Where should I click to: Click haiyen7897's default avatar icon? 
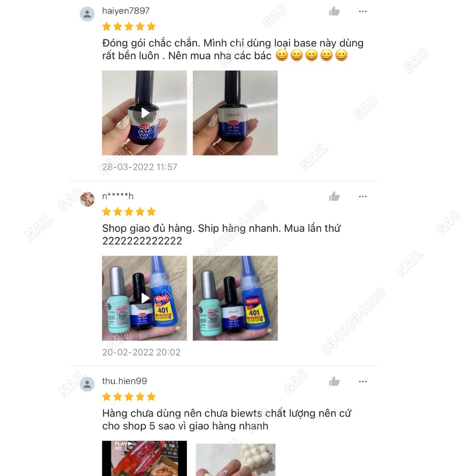pyautogui.click(x=87, y=14)
